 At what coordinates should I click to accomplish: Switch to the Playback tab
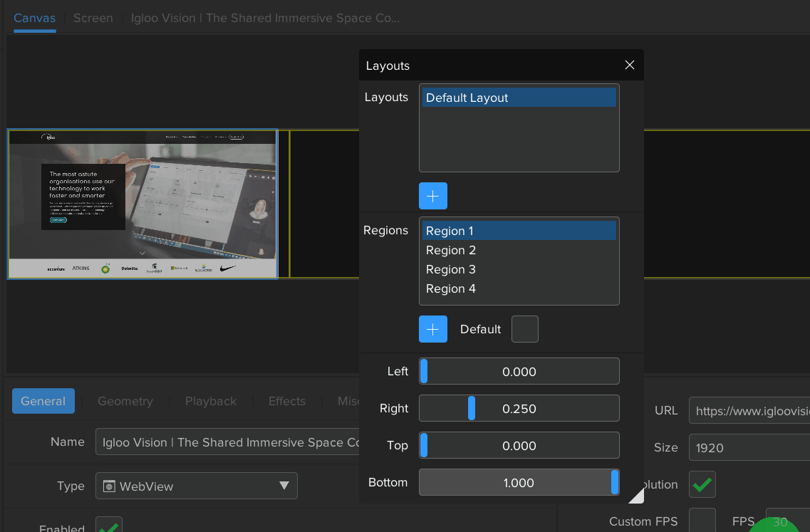pyautogui.click(x=211, y=401)
